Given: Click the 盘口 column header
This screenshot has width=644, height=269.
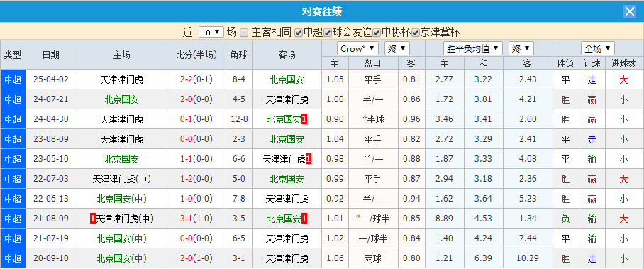Looking at the screenshot, I should (373, 63).
